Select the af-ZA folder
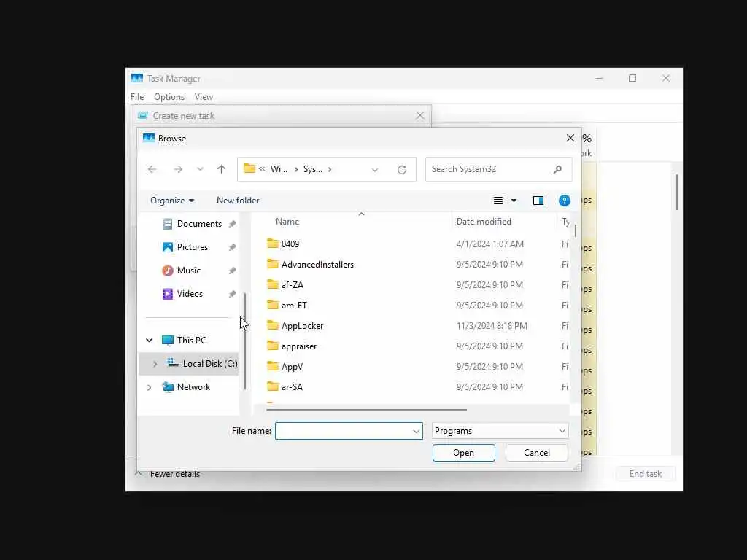 click(x=292, y=285)
